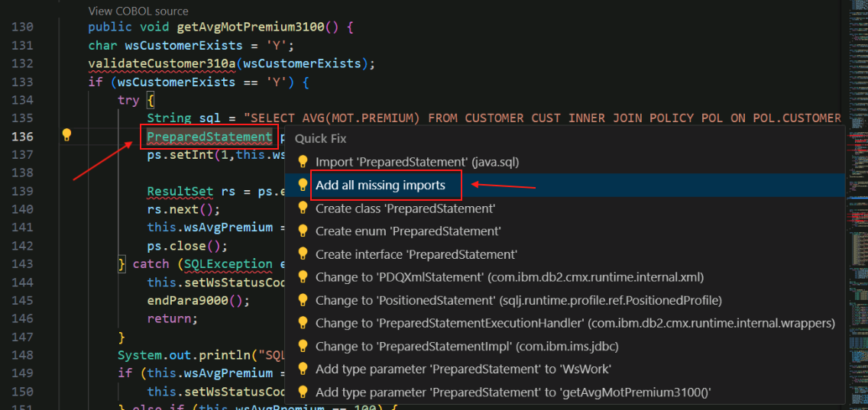Click the PreparedStatement type on line 136
Viewport: 868px width, 410px height.
click(x=209, y=137)
